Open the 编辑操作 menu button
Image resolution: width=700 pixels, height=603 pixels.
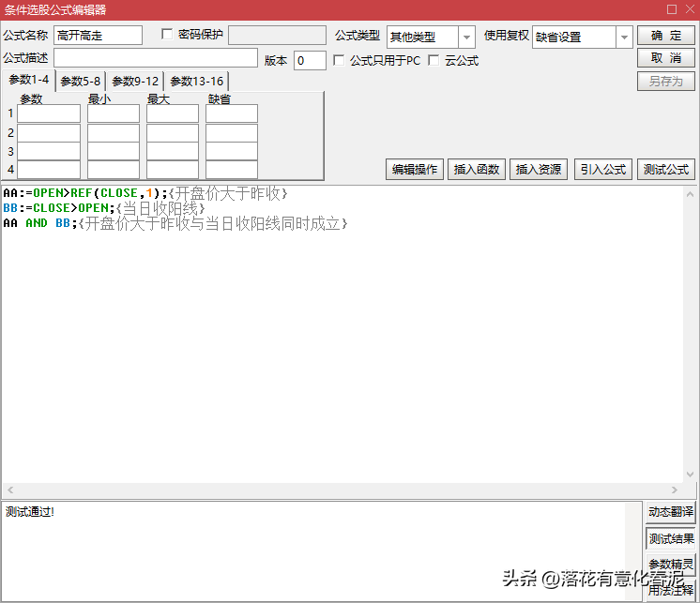click(x=415, y=170)
